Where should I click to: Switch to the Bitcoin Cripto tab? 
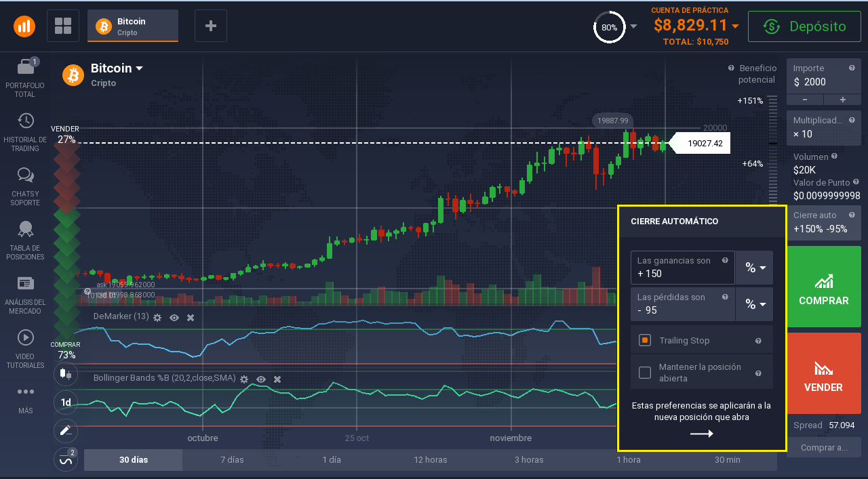133,26
